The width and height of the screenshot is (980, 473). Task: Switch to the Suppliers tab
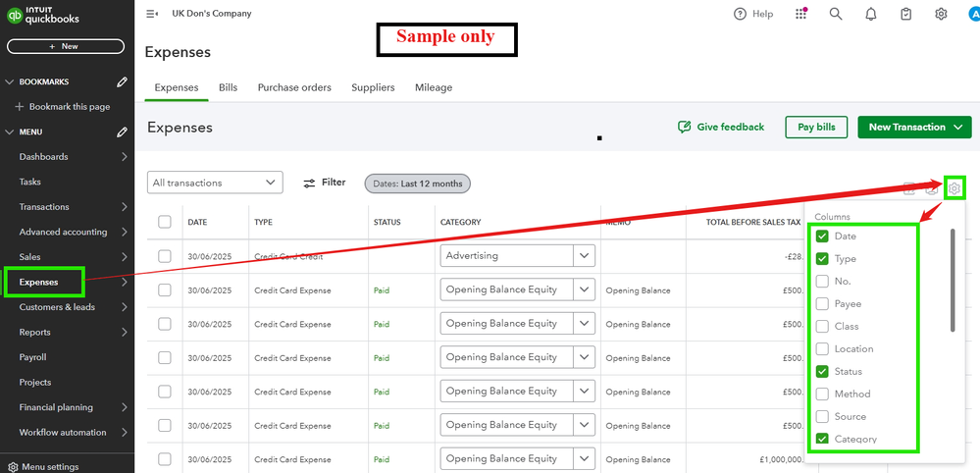point(373,87)
